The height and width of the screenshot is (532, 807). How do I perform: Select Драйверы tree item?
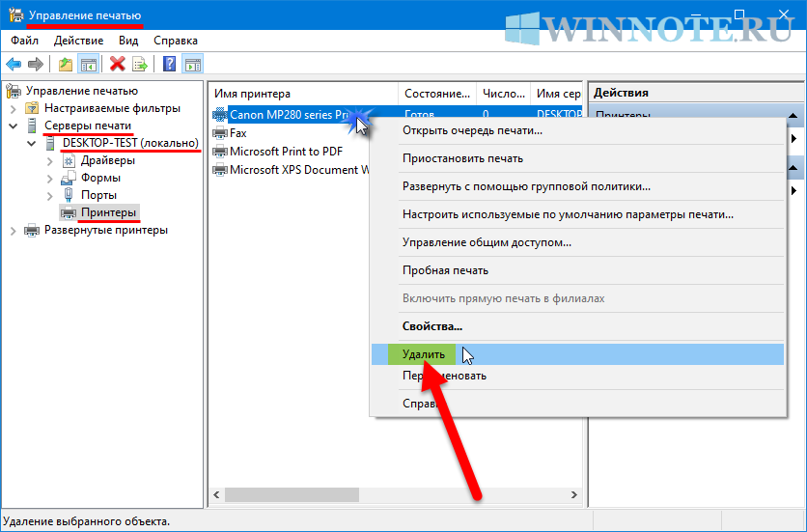click(x=107, y=160)
